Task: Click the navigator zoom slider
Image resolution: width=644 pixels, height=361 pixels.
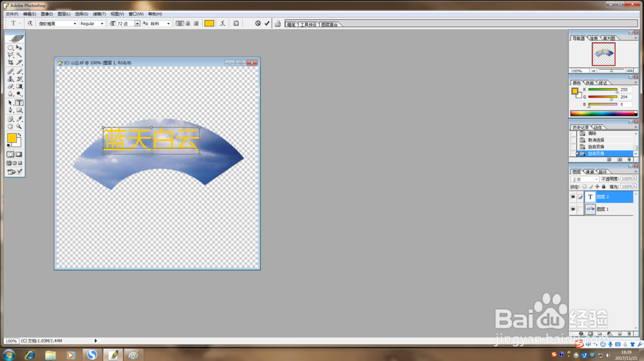Action: 611,71
